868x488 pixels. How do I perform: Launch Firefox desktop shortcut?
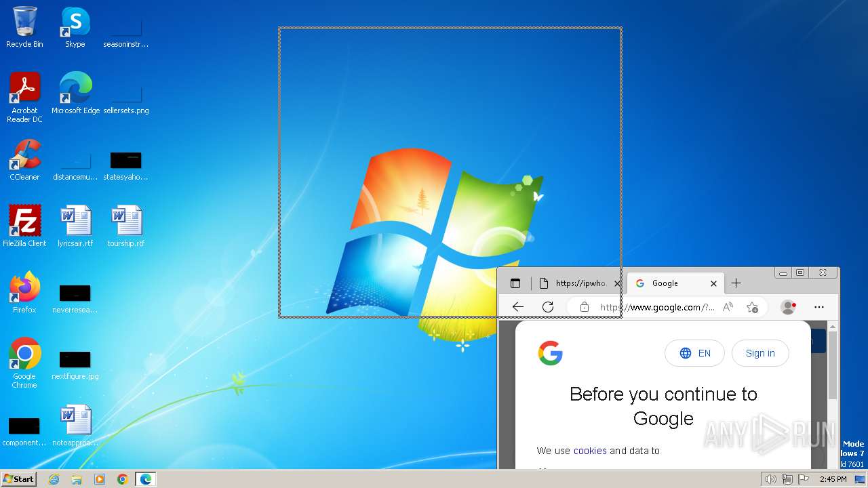coord(24,293)
